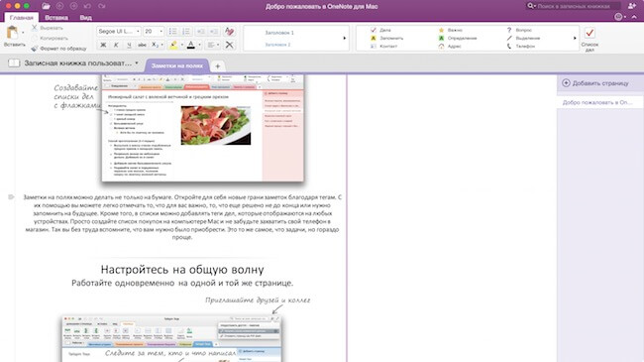Click the share notebook person icon
The image size is (644, 362).
(x=632, y=6)
